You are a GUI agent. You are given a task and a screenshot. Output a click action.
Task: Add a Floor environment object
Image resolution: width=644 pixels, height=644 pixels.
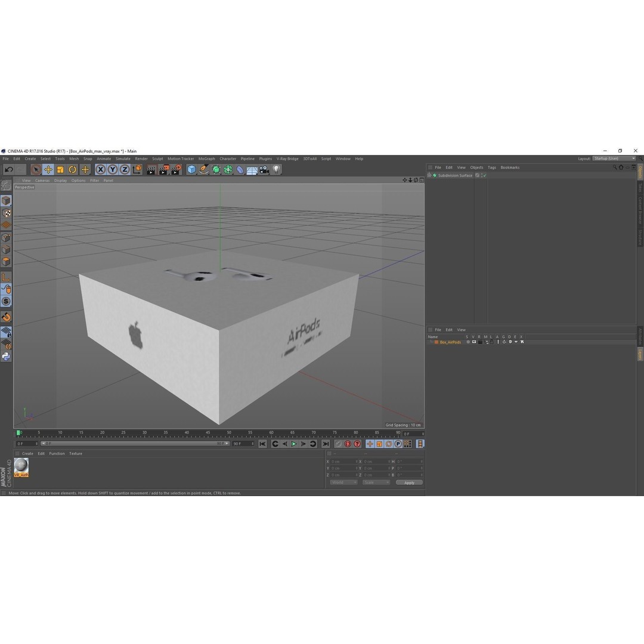coord(252,169)
